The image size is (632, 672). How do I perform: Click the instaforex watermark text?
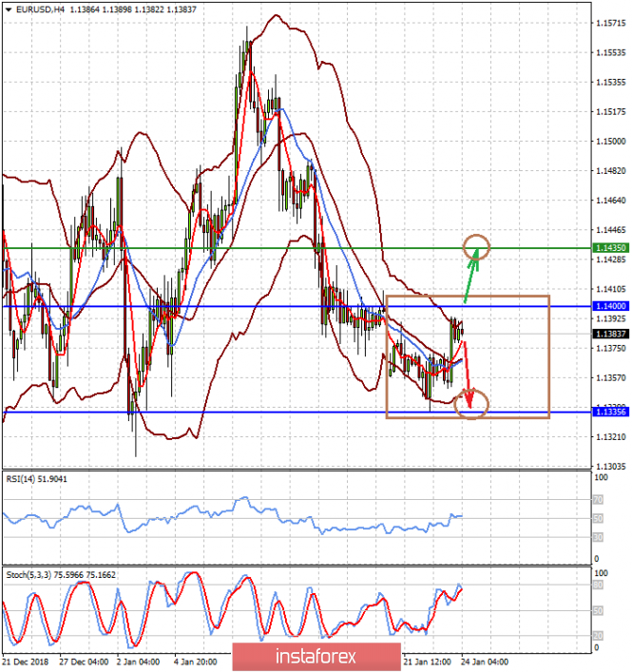coord(316,657)
